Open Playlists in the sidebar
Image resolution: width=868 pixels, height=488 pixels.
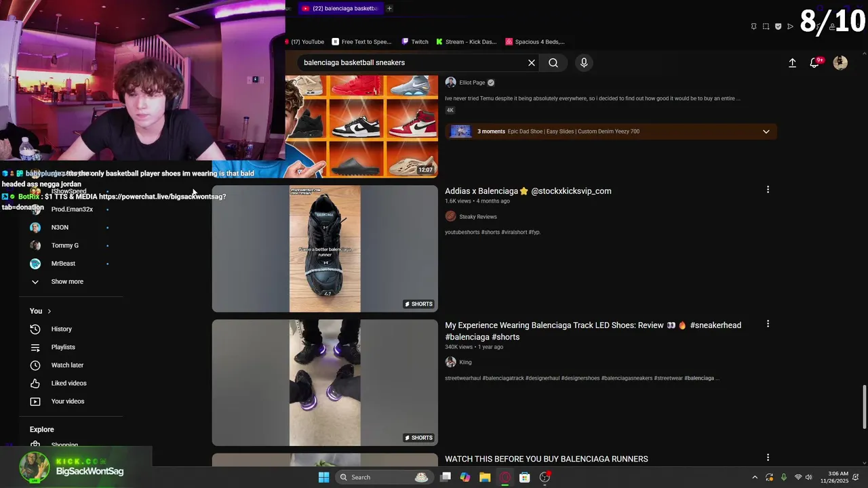pos(63,347)
